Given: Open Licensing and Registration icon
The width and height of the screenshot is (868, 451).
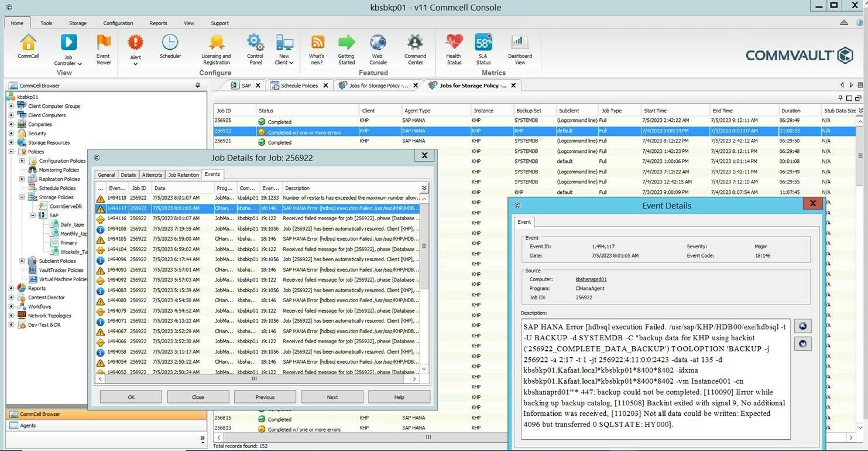Looking at the screenshot, I should [217, 42].
